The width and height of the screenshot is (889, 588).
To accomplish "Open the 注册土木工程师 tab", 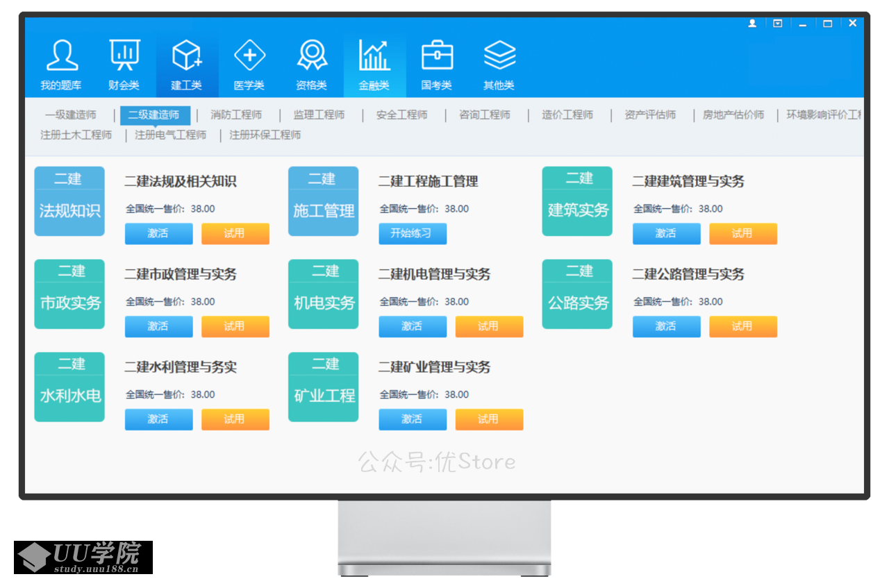I will coord(76,135).
